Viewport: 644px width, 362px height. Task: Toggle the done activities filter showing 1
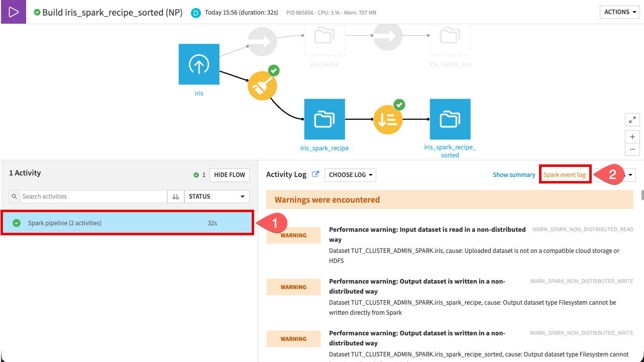(199, 175)
